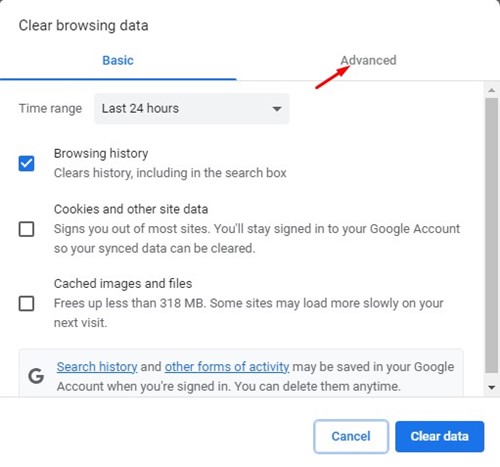Click the caret arrow in the time range box
The image size is (500, 467).
tap(277, 109)
